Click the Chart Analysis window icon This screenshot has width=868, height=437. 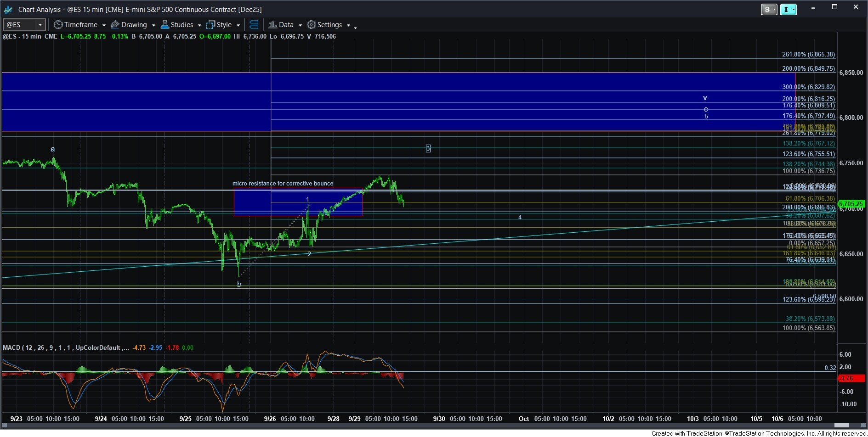coord(8,9)
